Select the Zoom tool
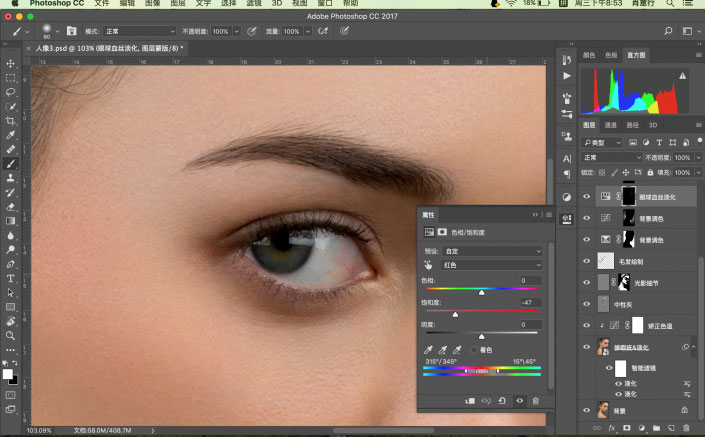This screenshot has width=705, height=437. 10,336
